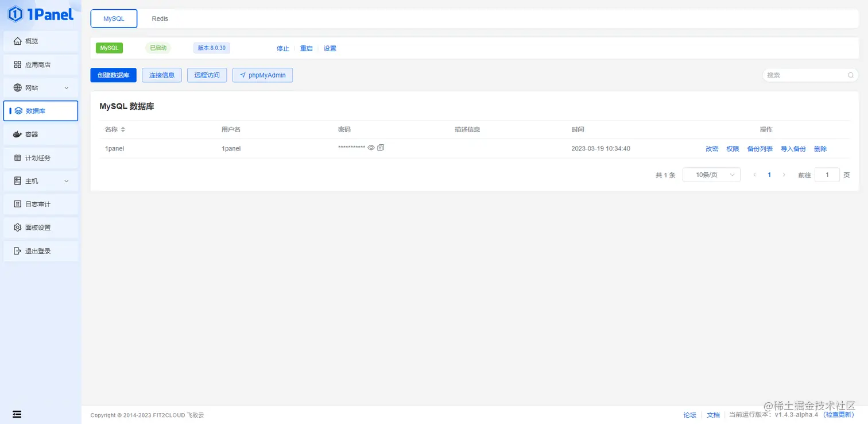Reveal the 1panel password with eye icon
This screenshot has width=868, height=424.
pos(371,148)
